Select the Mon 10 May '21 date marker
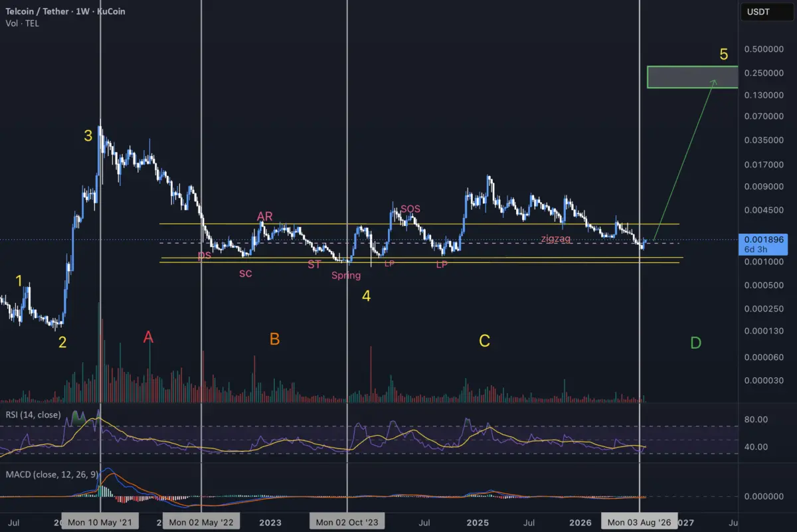Viewport: 797px width, 532px height. [x=100, y=522]
